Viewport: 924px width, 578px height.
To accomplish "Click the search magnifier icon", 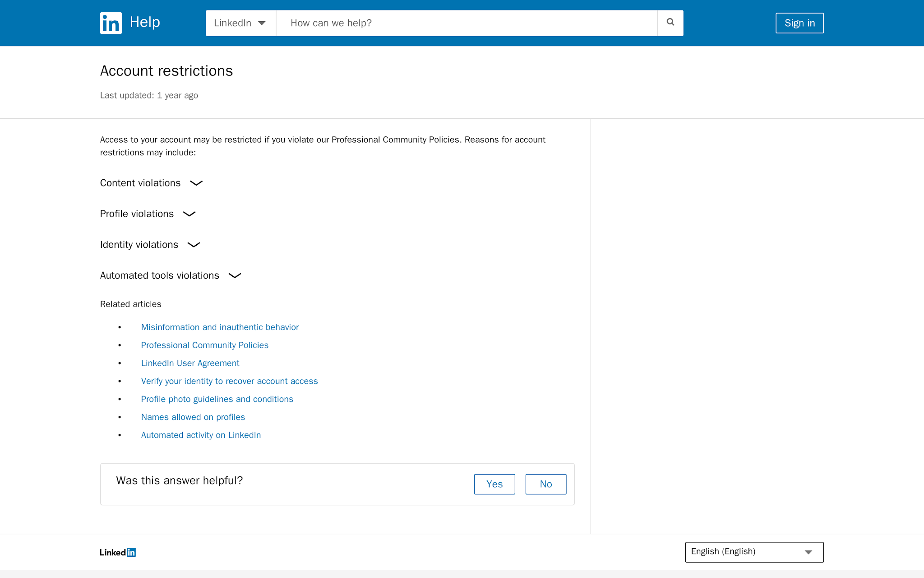I will pyautogui.click(x=670, y=23).
